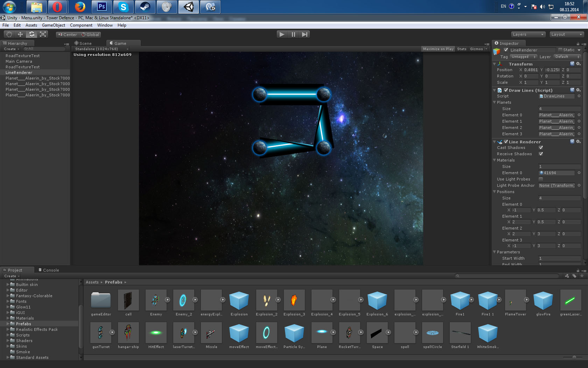Click the Step frame button
The image size is (588, 368).
click(x=304, y=34)
